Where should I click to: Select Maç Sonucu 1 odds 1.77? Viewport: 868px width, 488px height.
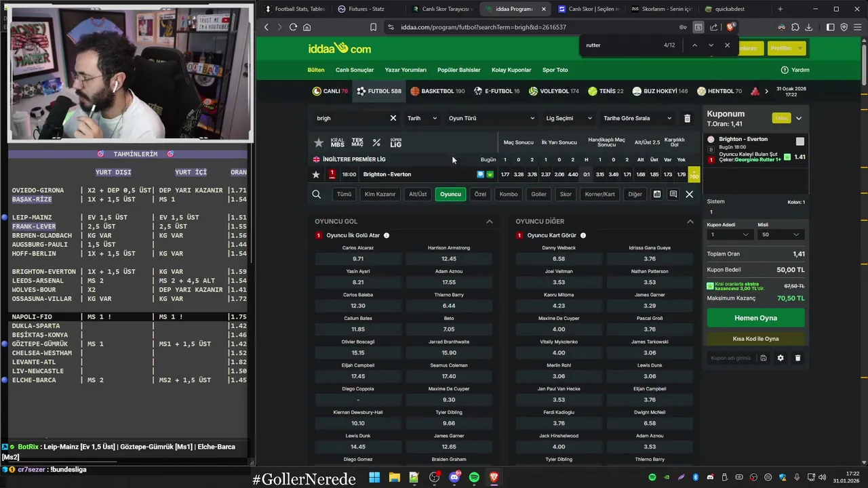tap(505, 175)
